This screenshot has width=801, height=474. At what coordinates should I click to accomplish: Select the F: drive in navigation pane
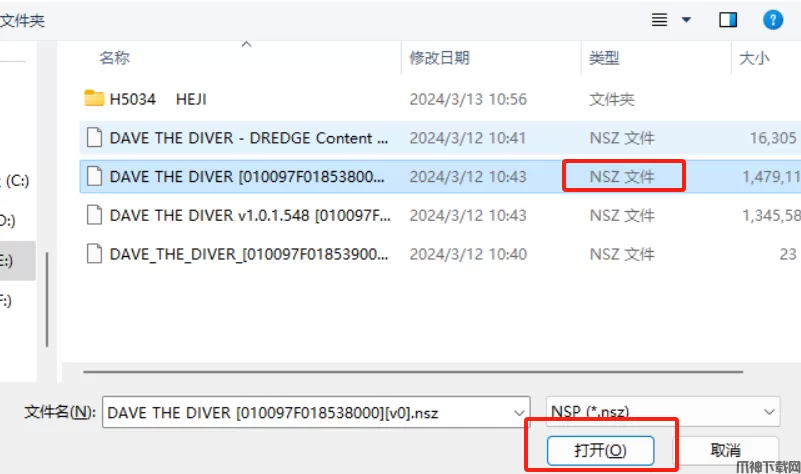pyautogui.click(x=6, y=300)
